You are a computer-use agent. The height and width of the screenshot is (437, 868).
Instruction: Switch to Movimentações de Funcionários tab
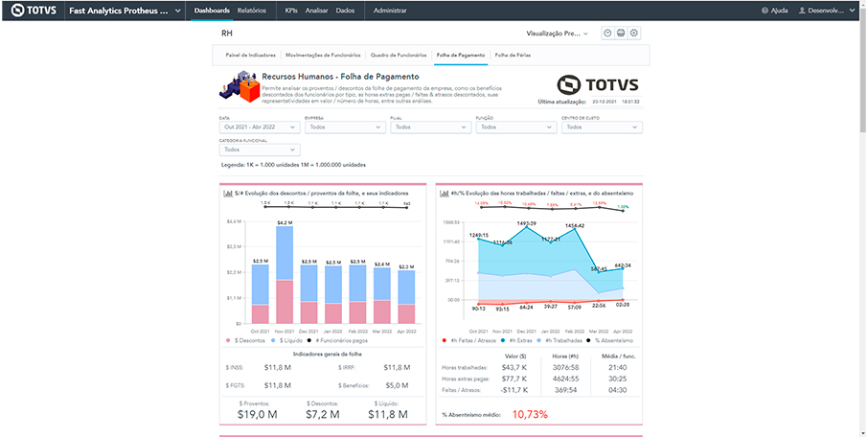tap(323, 56)
